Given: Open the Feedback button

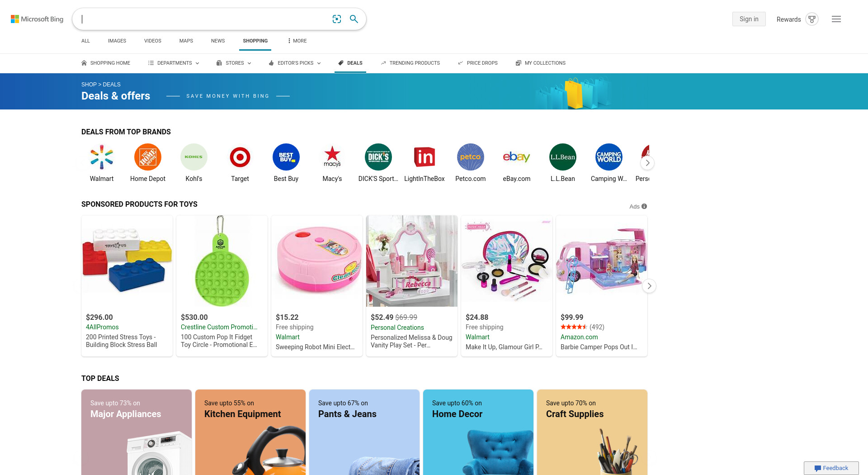Looking at the screenshot, I should 831,468.
